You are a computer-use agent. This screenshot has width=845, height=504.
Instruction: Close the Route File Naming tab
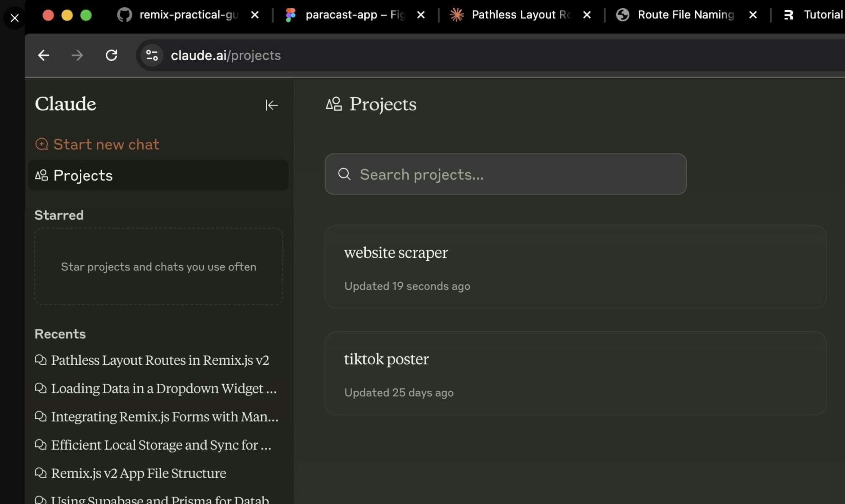(x=752, y=15)
